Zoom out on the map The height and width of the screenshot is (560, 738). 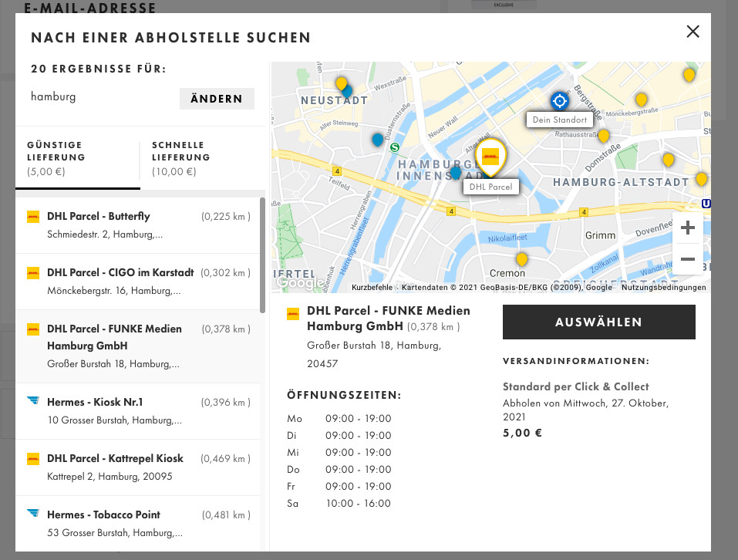tap(688, 259)
